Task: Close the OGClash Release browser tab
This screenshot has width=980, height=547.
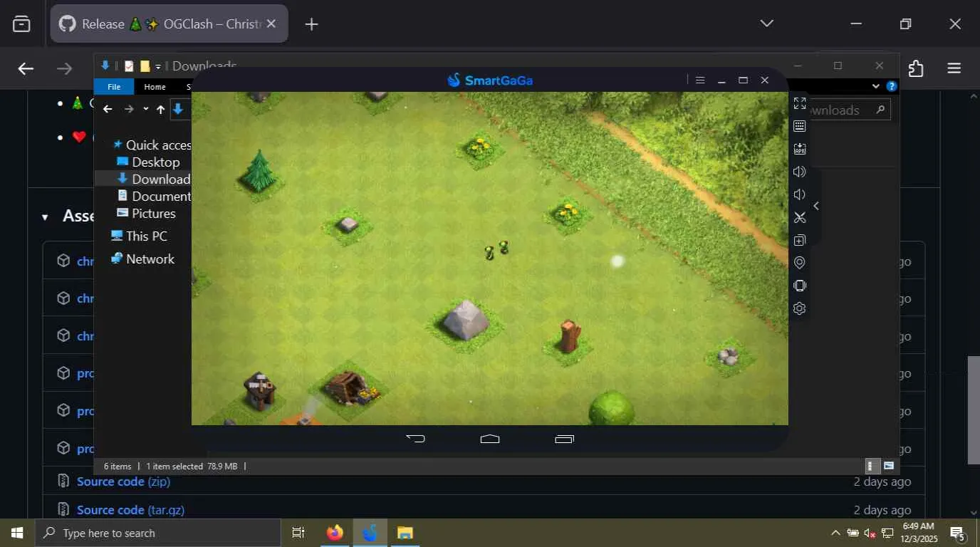Action: coord(271,24)
